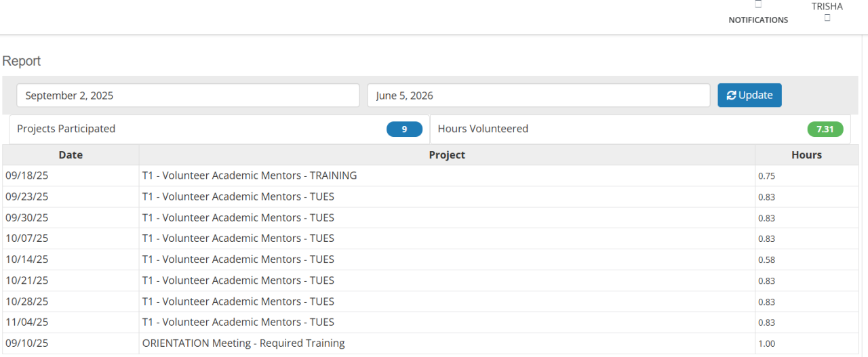
Task: Click the blue badge showing 9 projects
Action: point(404,129)
